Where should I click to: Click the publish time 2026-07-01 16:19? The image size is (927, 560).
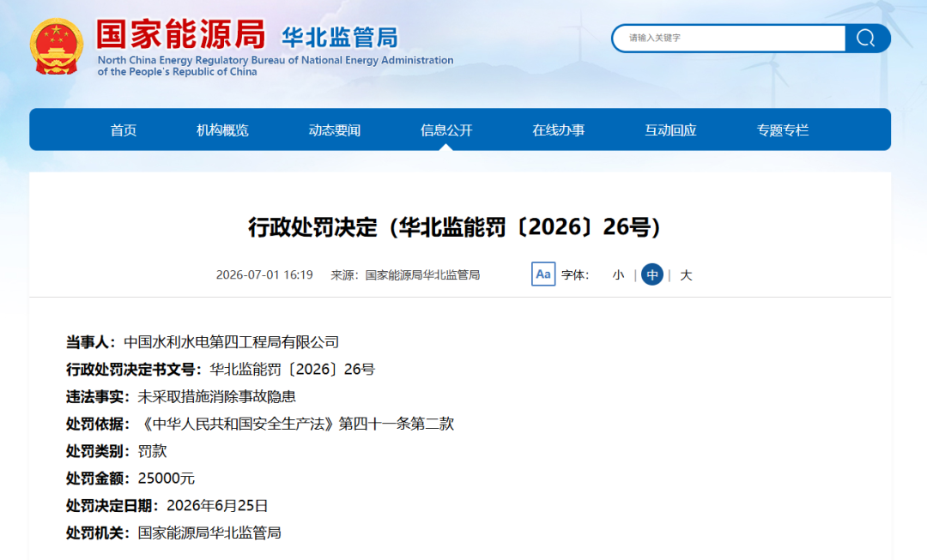click(264, 274)
